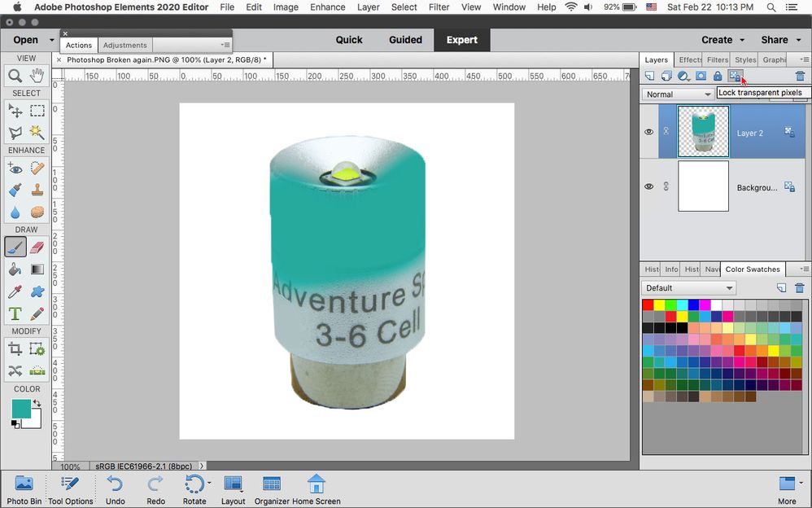Select the Rectangular Marquee tool
Viewport: 812px width, 508px height.
(x=37, y=111)
